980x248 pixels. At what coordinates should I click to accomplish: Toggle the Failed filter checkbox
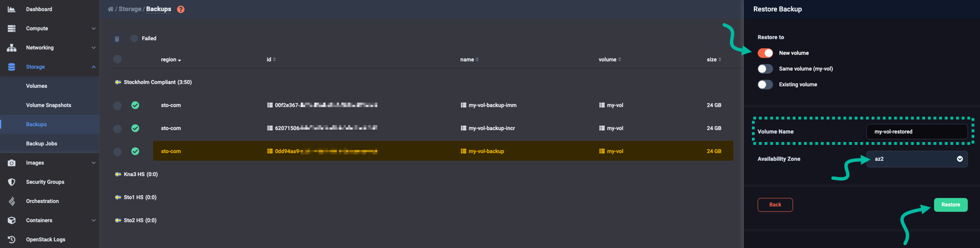[134, 38]
